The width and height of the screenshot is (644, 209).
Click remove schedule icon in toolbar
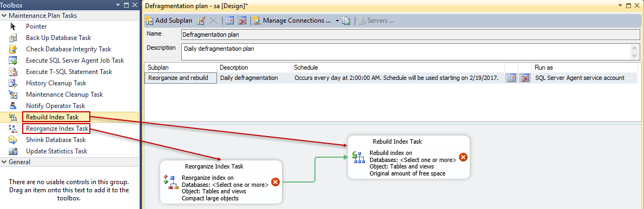pos(242,21)
